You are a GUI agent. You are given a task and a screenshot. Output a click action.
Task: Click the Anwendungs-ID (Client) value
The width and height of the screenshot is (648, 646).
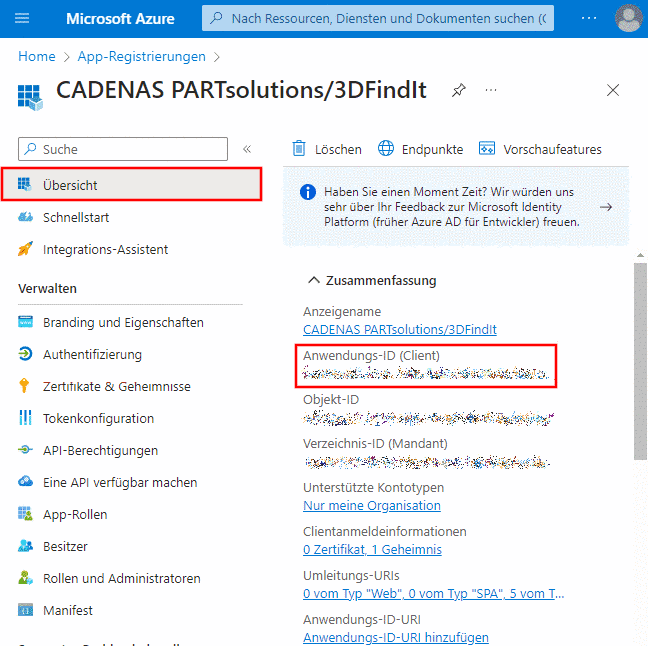pos(425,373)
